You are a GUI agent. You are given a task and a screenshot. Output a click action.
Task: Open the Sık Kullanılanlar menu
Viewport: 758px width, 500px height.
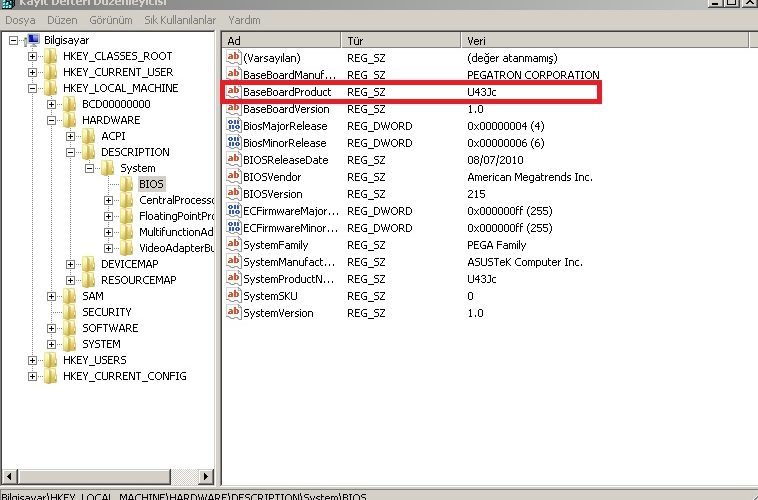tap(179, 20)
